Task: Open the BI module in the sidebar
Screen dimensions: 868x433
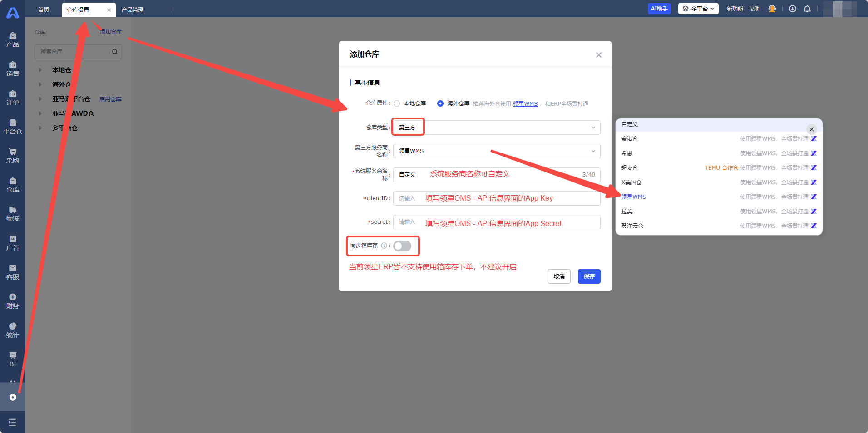Action: pyautogui.click(x=13, y=359)
